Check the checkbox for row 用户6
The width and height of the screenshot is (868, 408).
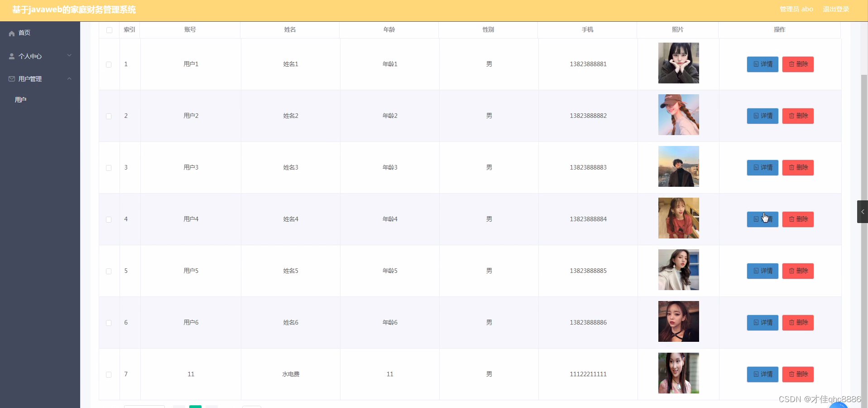109,323
